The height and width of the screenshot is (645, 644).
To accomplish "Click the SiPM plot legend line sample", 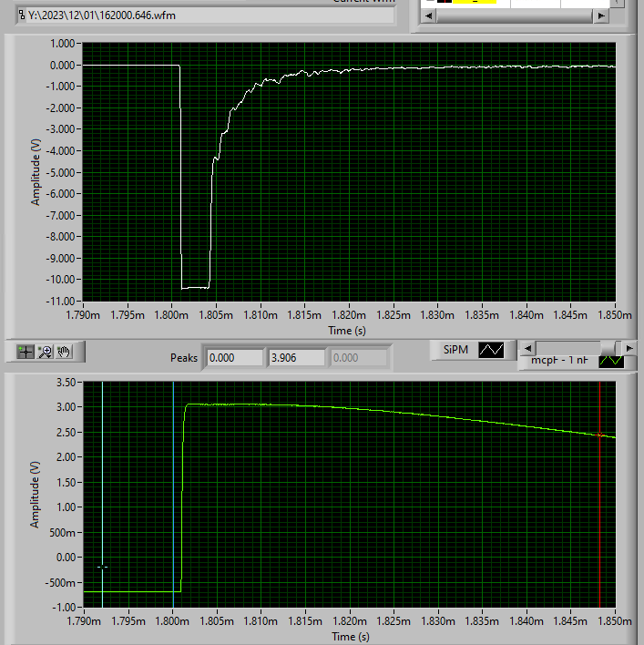I will click(x=491, y=350).
